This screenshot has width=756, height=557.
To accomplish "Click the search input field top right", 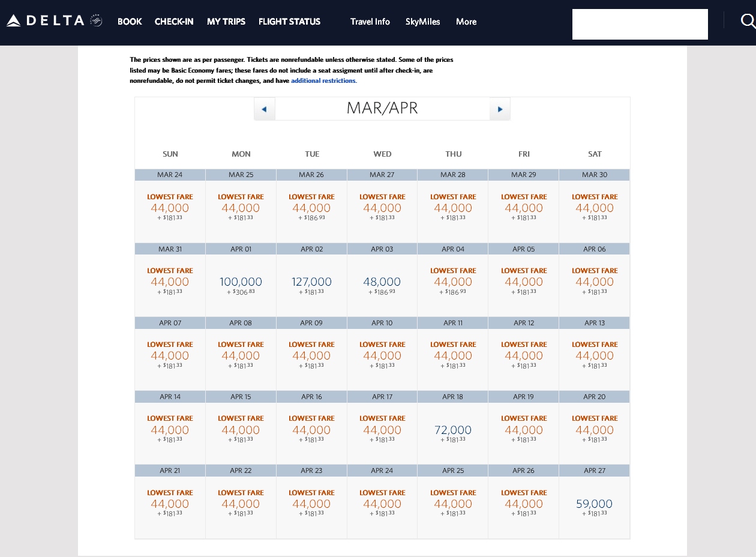I will [640, 24].
